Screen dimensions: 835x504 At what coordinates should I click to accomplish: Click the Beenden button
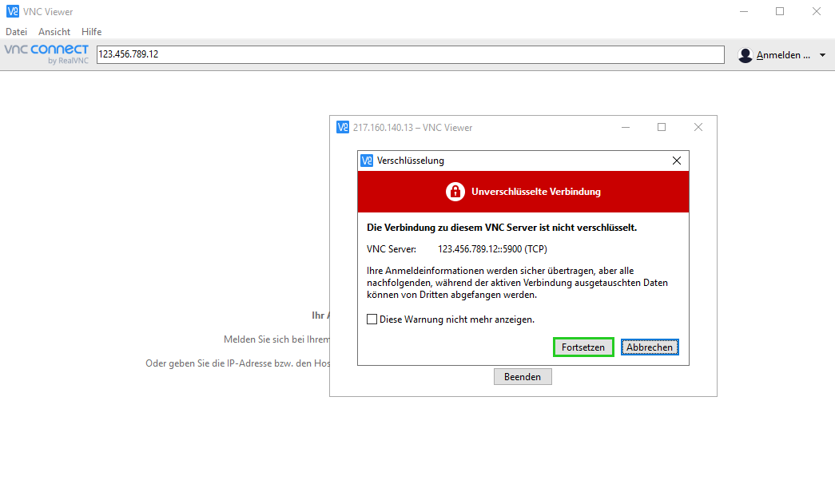point(523,377)
